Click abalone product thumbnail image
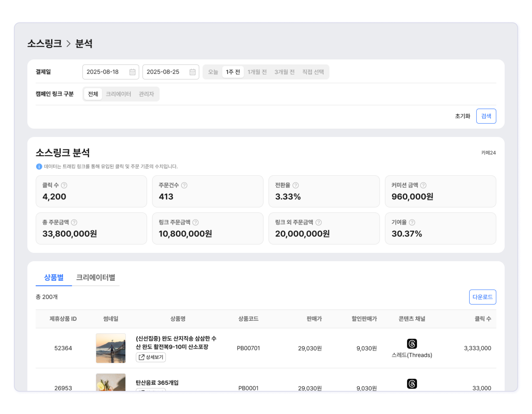The height and width of the screenshot is (414, 532). [111, 348]
